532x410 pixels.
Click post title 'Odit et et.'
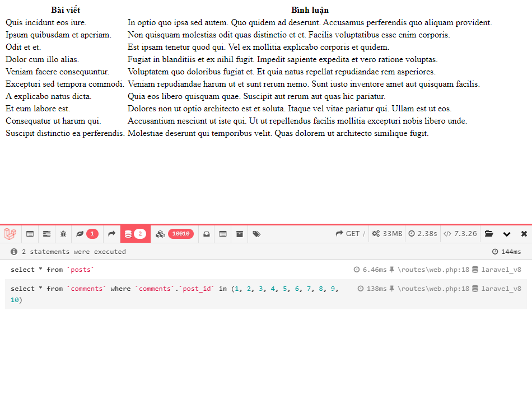[23, 47]
